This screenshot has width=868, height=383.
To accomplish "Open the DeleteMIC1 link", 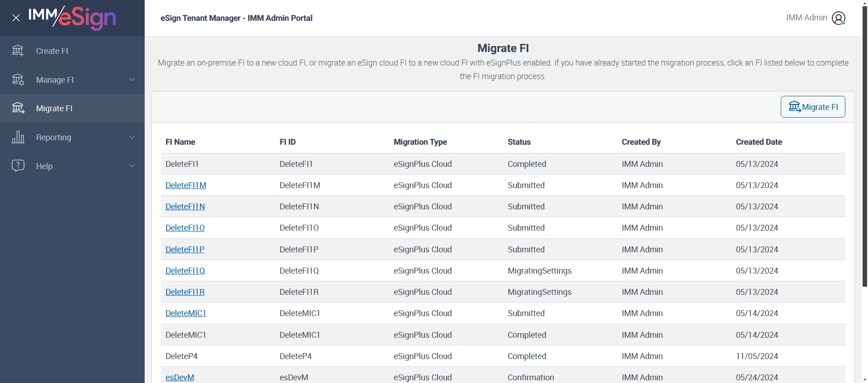I will (x=186, y=313).
